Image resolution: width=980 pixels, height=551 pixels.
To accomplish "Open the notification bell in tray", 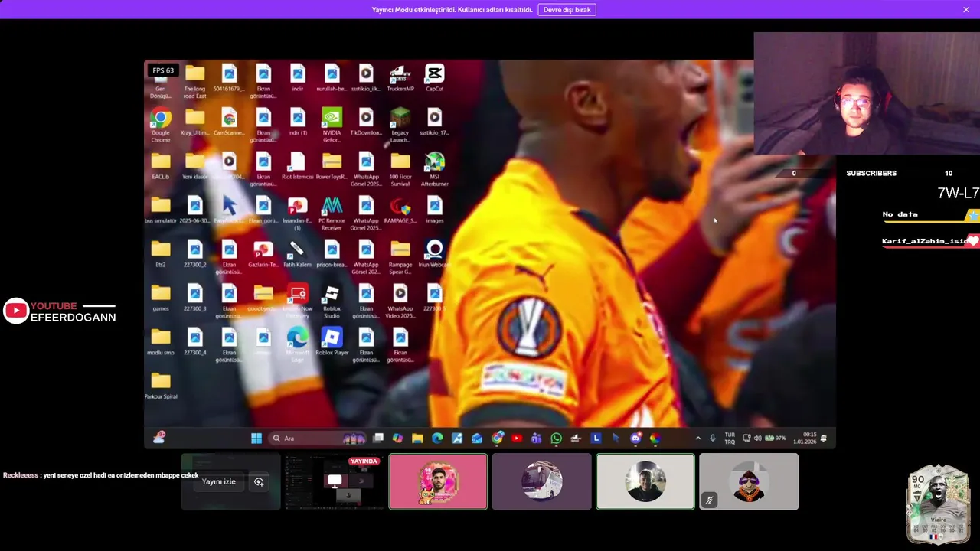I will pyautogui.click(x=824, y=438).
